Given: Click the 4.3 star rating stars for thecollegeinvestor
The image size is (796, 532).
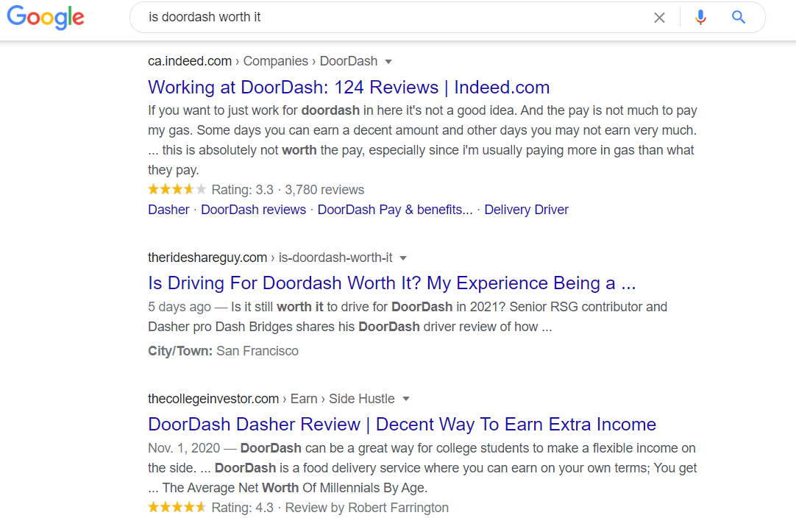Looking at the screenshot, I should coord(177,507).
